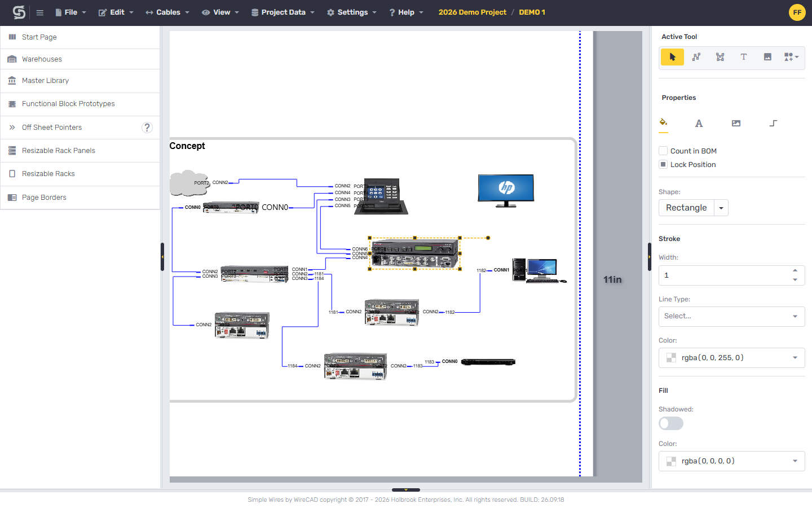
Task: Click the Start Page sidebar icon
Action: click(x=12, y=37)
